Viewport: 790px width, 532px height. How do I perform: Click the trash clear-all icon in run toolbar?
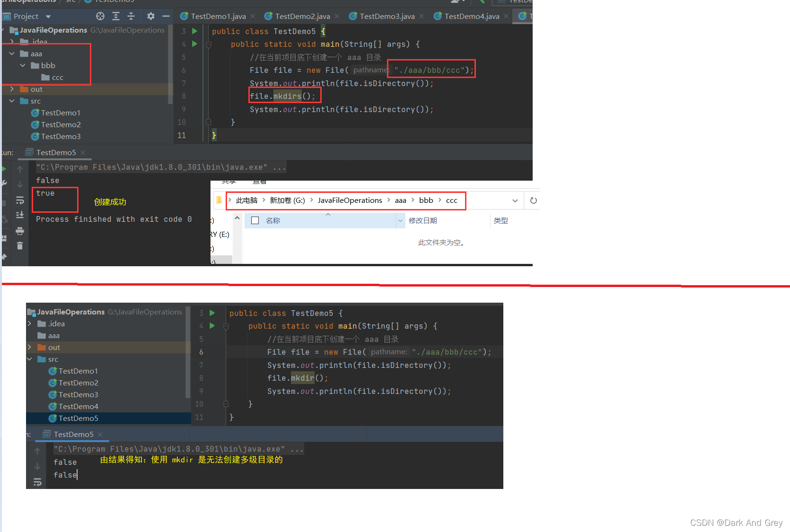pos(20,245)
